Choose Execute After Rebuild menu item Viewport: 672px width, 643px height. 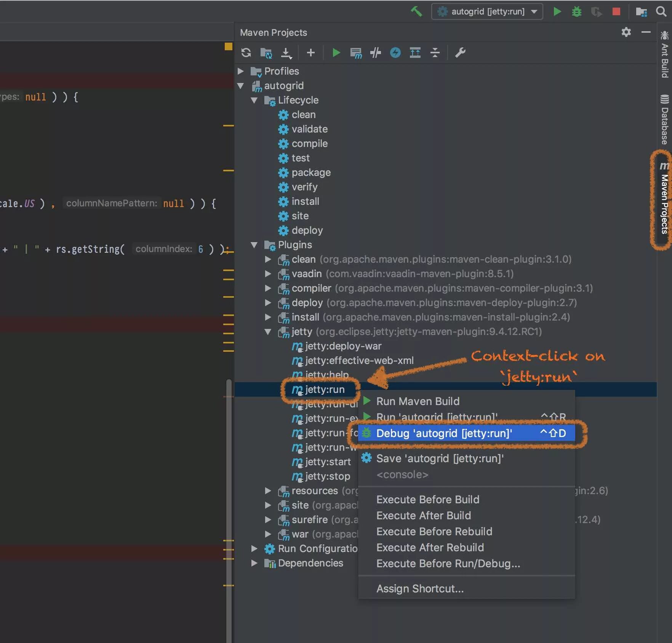(467, 547)
